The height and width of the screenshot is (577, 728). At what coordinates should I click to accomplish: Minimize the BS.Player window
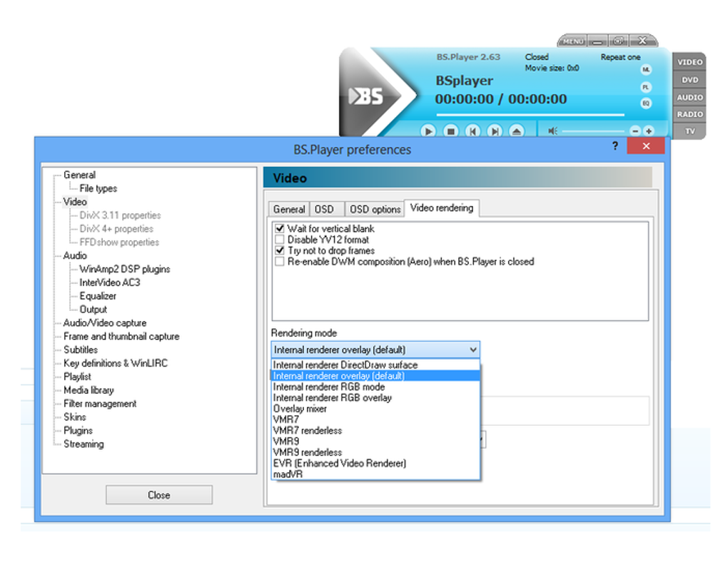pyautogui.click(x=597, y=41)
